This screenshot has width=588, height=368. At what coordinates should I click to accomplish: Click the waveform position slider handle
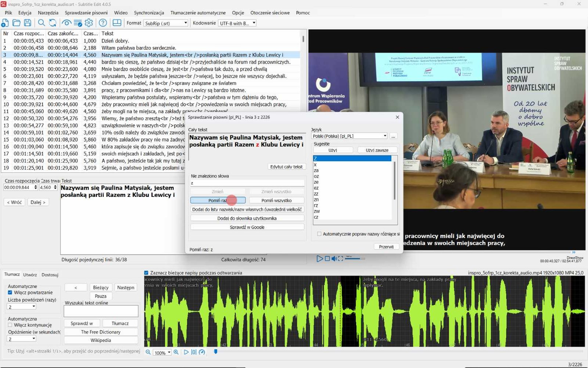pos(215,352)
